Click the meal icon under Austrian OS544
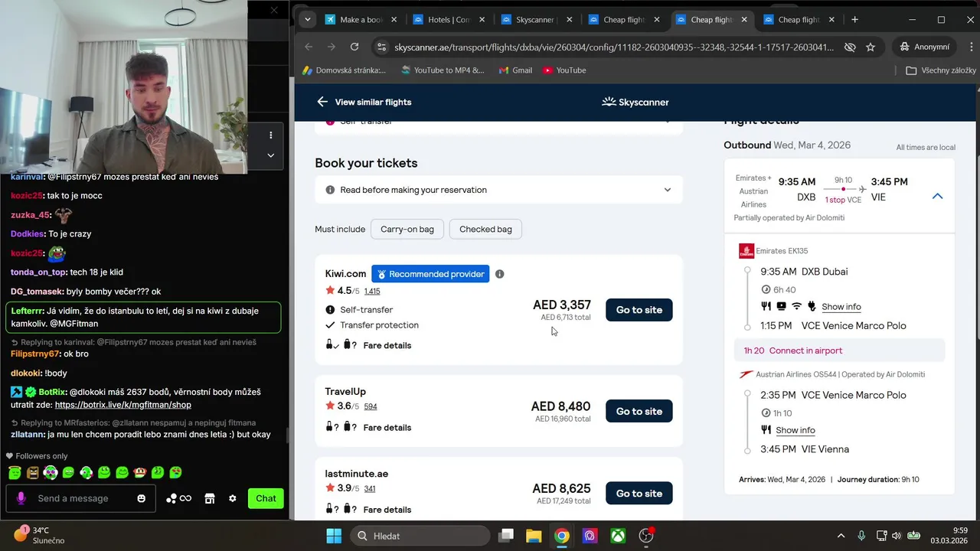 [766, 430]
